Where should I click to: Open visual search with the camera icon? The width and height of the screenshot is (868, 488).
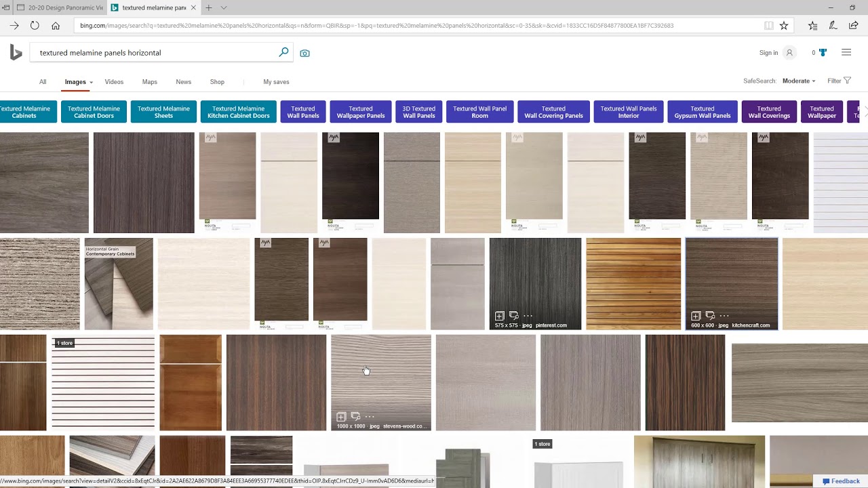coord(304,53)
